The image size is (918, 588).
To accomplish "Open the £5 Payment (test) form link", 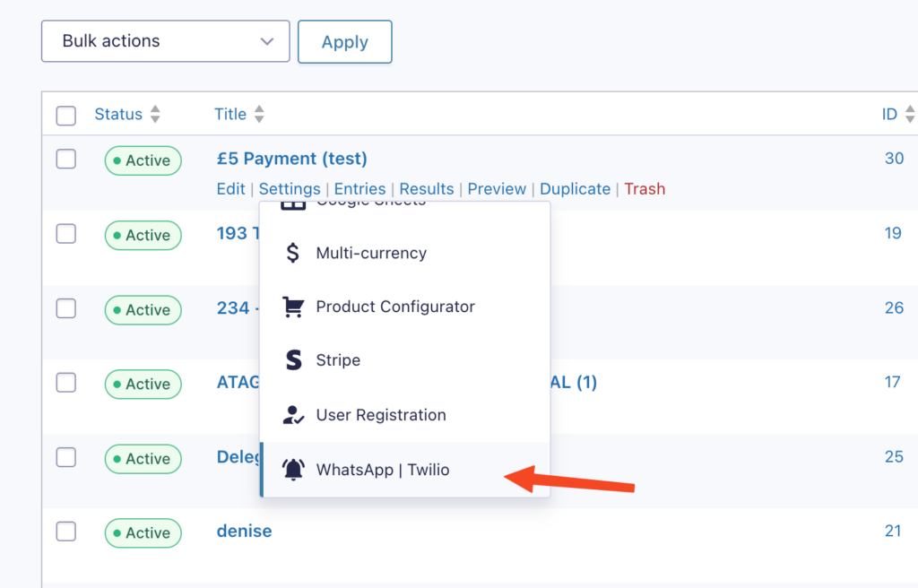I will point(291,160).
